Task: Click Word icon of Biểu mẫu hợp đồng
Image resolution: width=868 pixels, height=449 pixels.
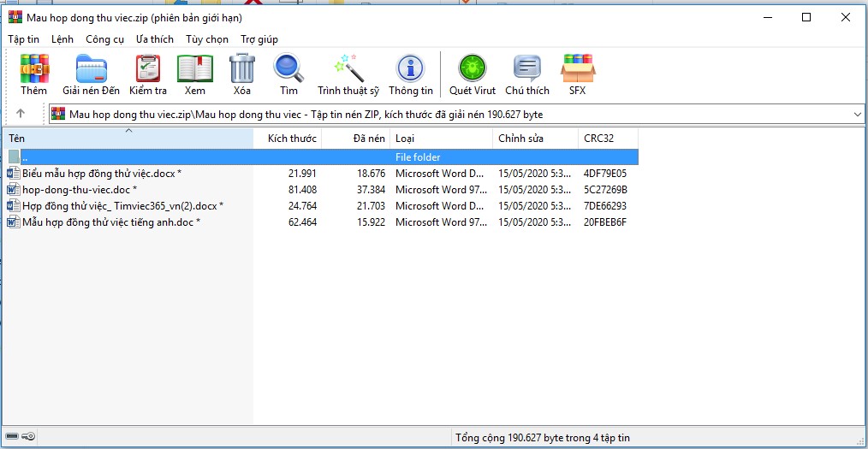Action: click(14, 173)
